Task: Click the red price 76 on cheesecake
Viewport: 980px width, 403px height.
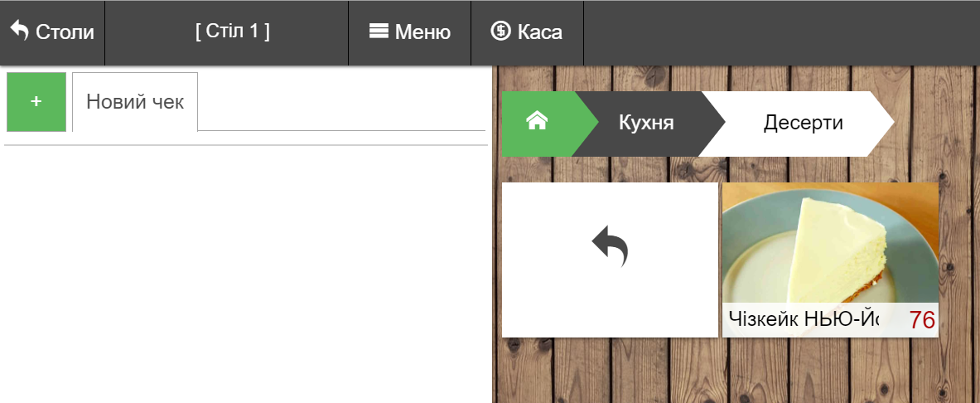Action: 921,320
